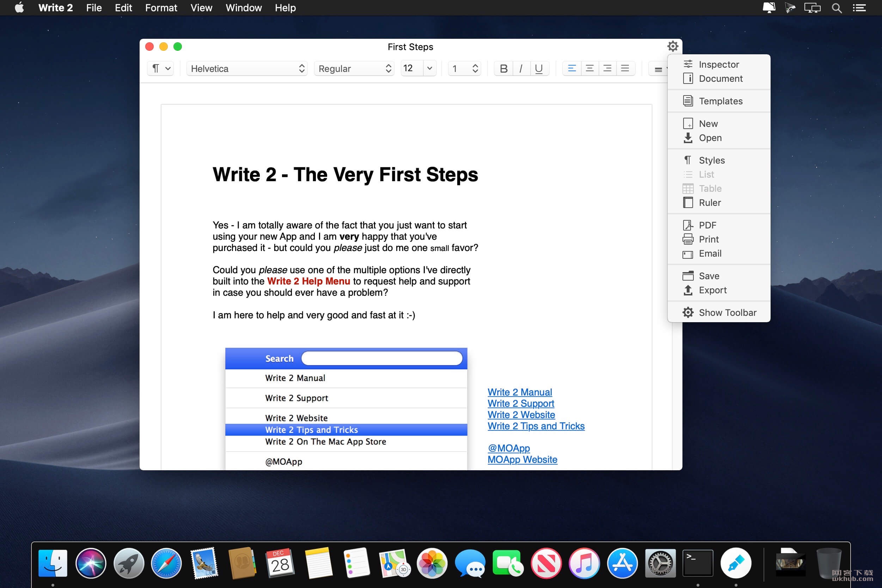
Task: Create a New document via popup menu
Action: [718, 124]
